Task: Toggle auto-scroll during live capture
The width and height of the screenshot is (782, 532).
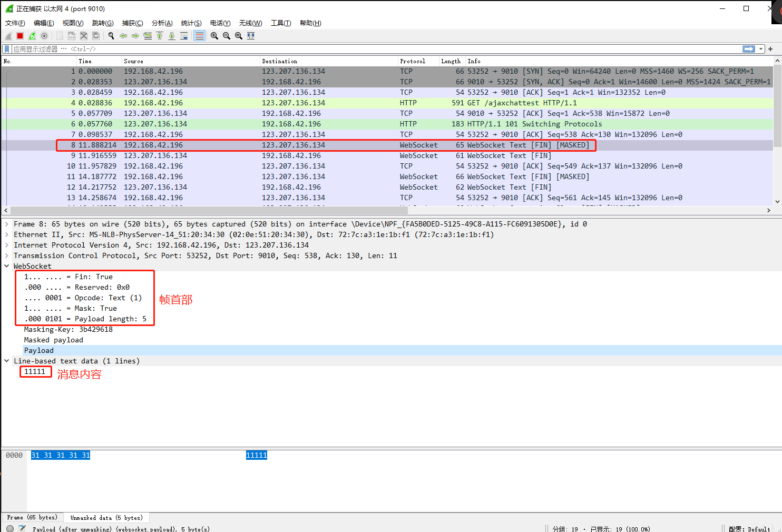Action: tap(184, 35)
